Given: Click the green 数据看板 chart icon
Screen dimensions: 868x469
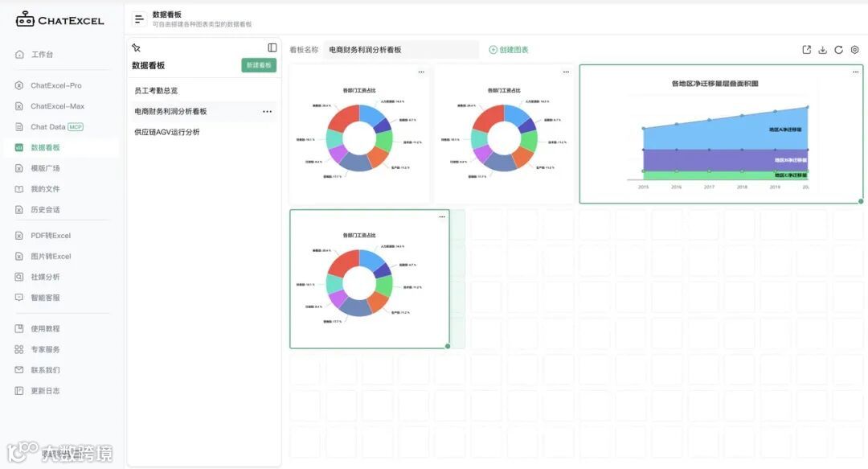Looking at the screenshot, I should pyautogui.click(x=19, y=147).
